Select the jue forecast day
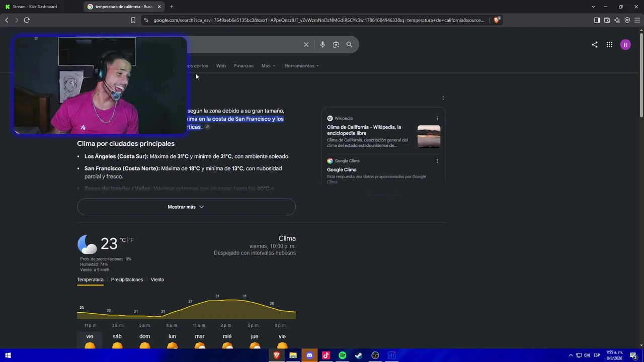The height and width of the screenshot is (362, 644). point(255,340)
